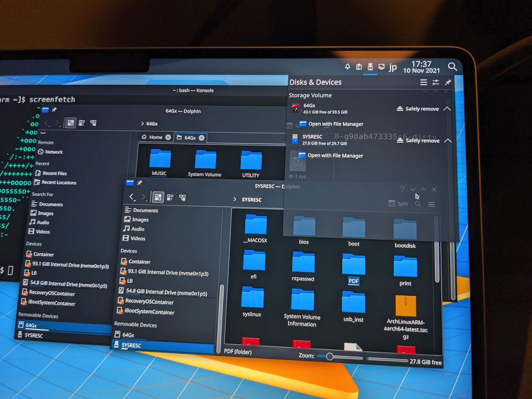
Task: Click the search magnifier in the panel
Action: click(453, 67)
